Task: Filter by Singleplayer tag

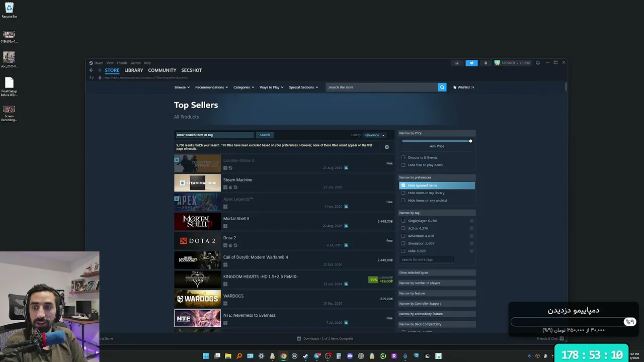Action: pos(403,221)
